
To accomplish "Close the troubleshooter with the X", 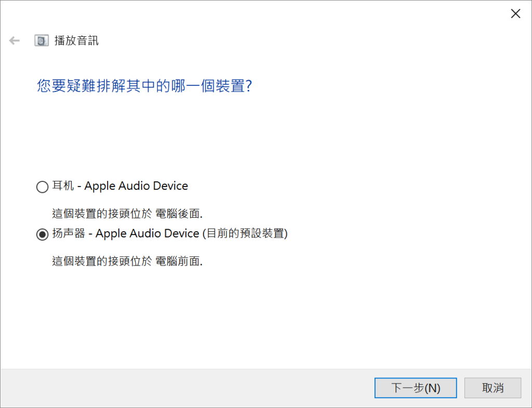I will click(x=515, y=14).
